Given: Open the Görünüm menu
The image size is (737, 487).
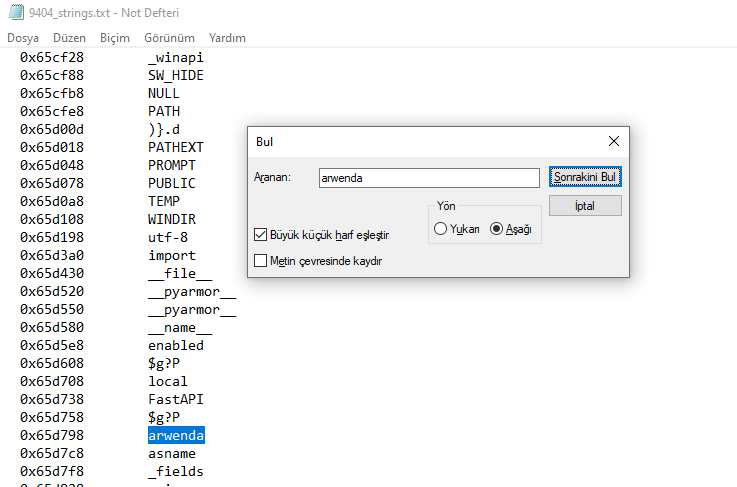Looking at the screenshot, I should click(169, 38).
